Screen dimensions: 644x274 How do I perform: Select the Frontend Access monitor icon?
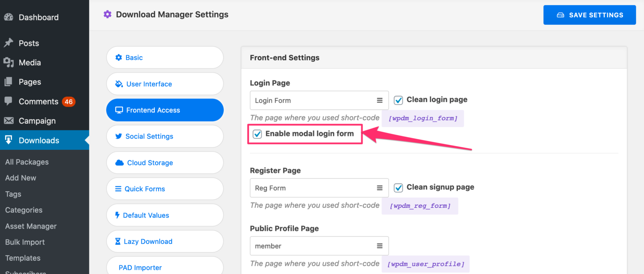[x=119, y=110]
